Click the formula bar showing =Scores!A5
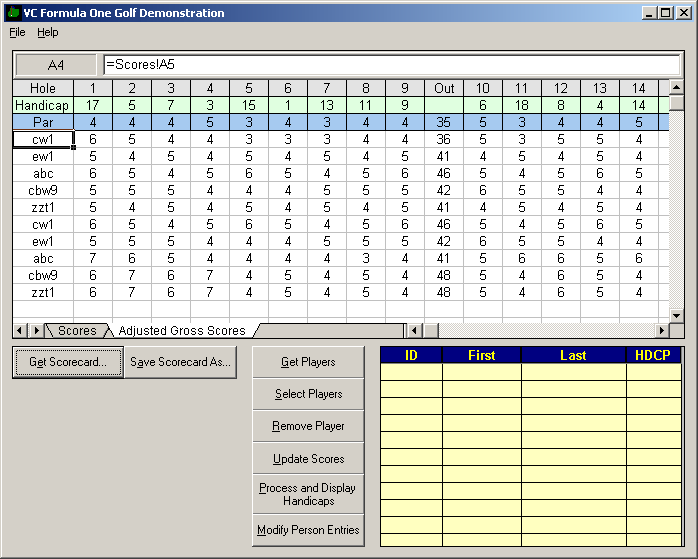This screenshot has width=698, height=559. pos(390,65)
